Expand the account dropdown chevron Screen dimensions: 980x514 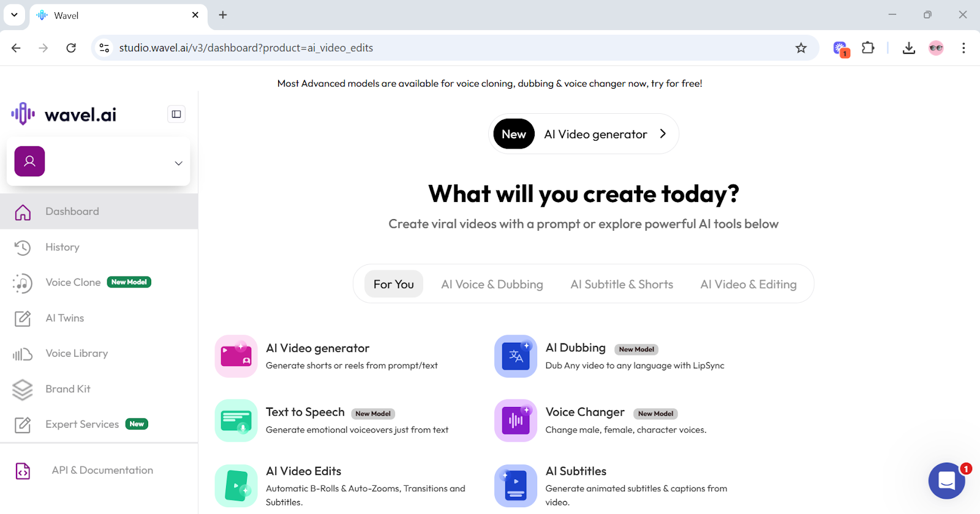178,163
